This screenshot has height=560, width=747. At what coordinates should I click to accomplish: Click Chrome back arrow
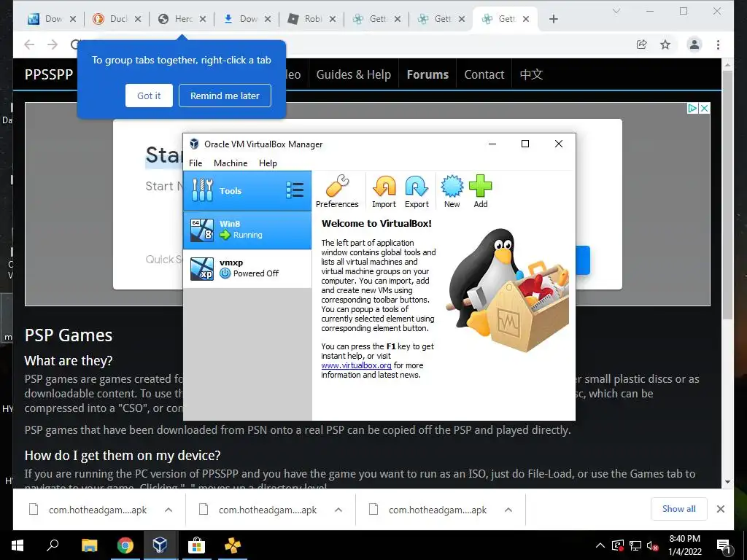(29, 44)
